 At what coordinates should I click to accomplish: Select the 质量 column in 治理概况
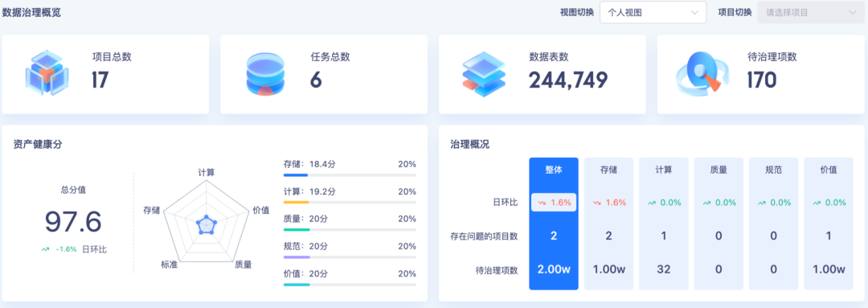click(x=719, y=224)
